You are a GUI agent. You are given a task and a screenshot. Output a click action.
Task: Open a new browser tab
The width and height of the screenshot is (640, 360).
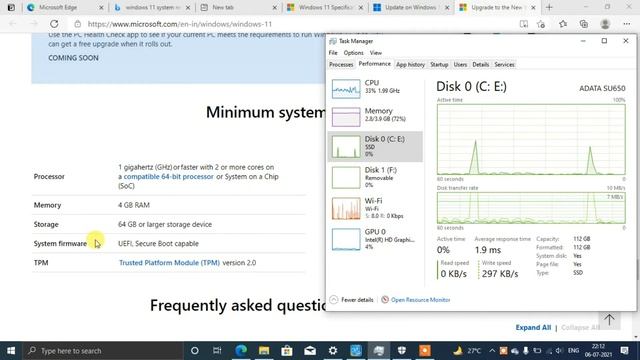pos(549,7)
